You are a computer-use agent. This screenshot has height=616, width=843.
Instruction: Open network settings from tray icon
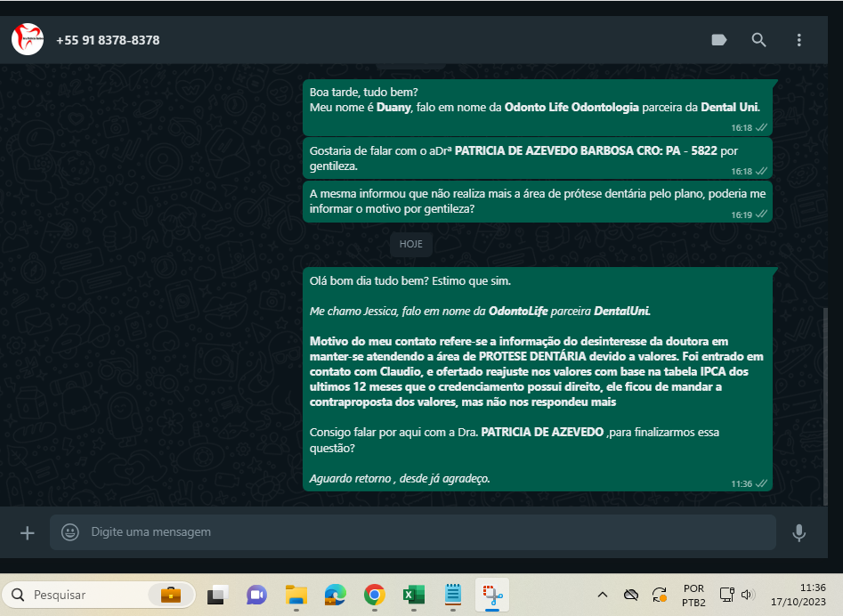(726, 595)
